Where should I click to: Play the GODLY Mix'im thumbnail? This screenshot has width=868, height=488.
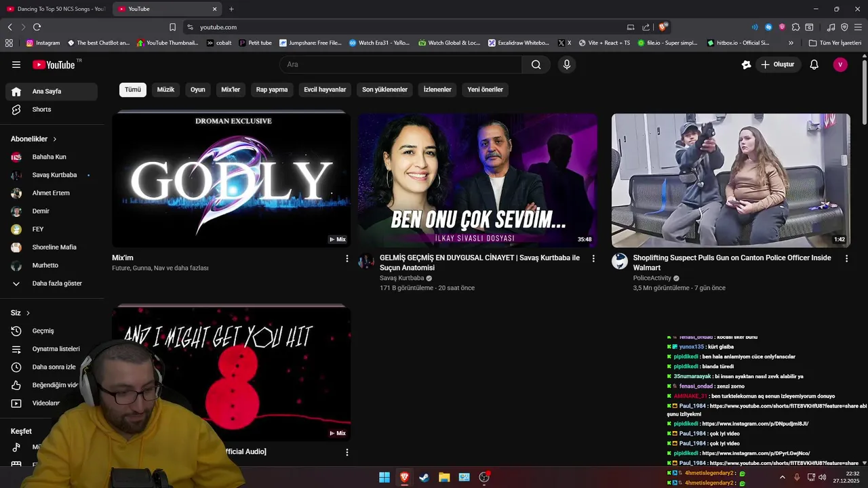pyautogui.click(x=231, y=180)
